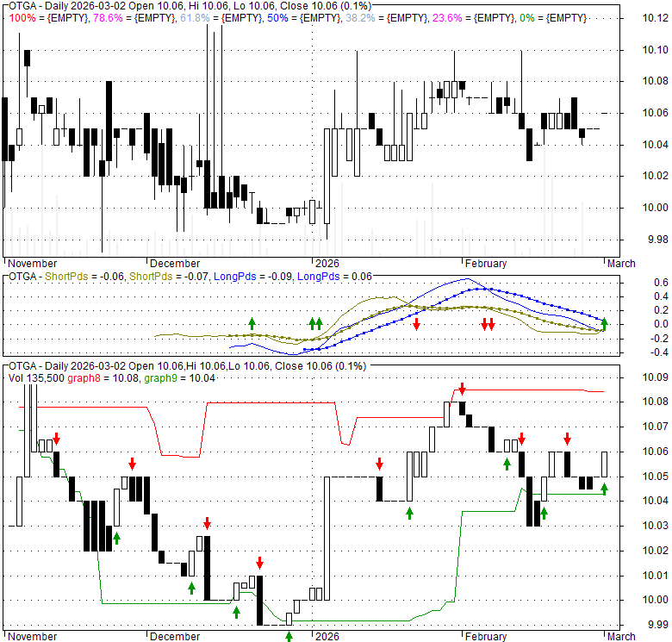Screen dimensions: 672x642
Task: Click the LongPds = 0.06 legend entry
Action: point(335,277)
